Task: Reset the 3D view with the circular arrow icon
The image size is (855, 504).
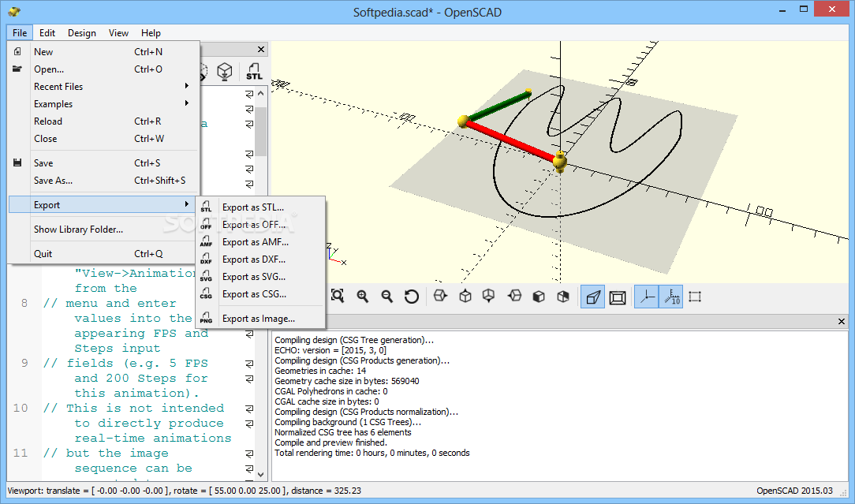Action: click(412, 297)
